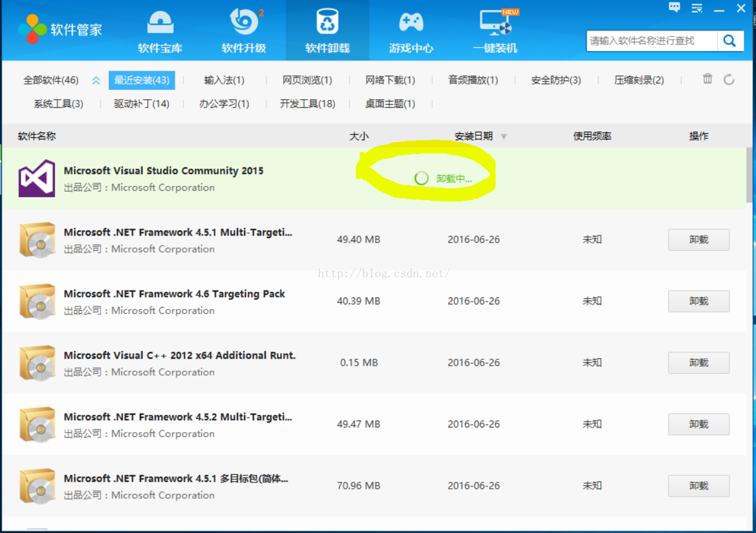Click the magnifier search button
Viewport: 756px width, 533px height.
click(730, 41)
